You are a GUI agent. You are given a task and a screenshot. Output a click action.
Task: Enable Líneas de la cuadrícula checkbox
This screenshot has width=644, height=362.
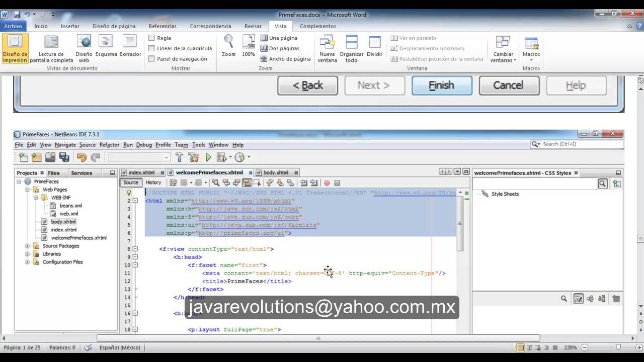pyautogui.click(x=151, y=48)
